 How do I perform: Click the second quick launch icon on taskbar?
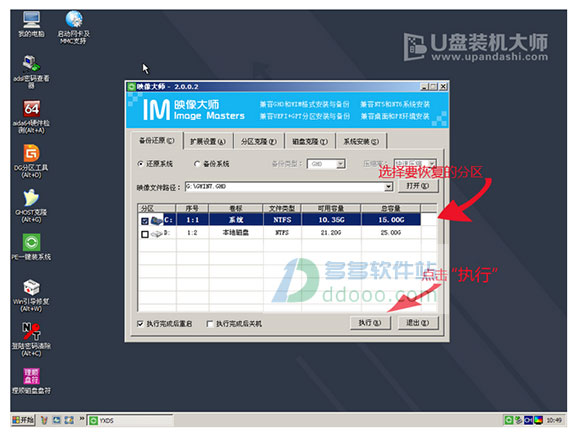coord(56,420)
